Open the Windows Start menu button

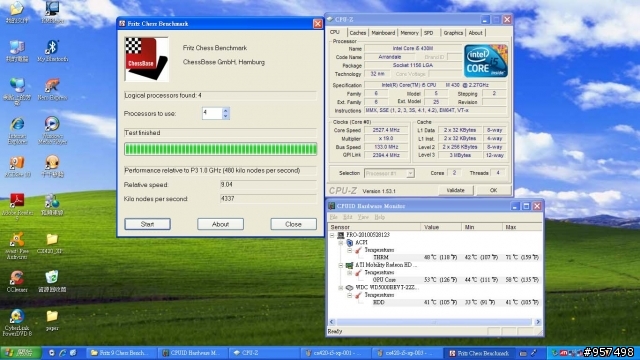[21, 353]
